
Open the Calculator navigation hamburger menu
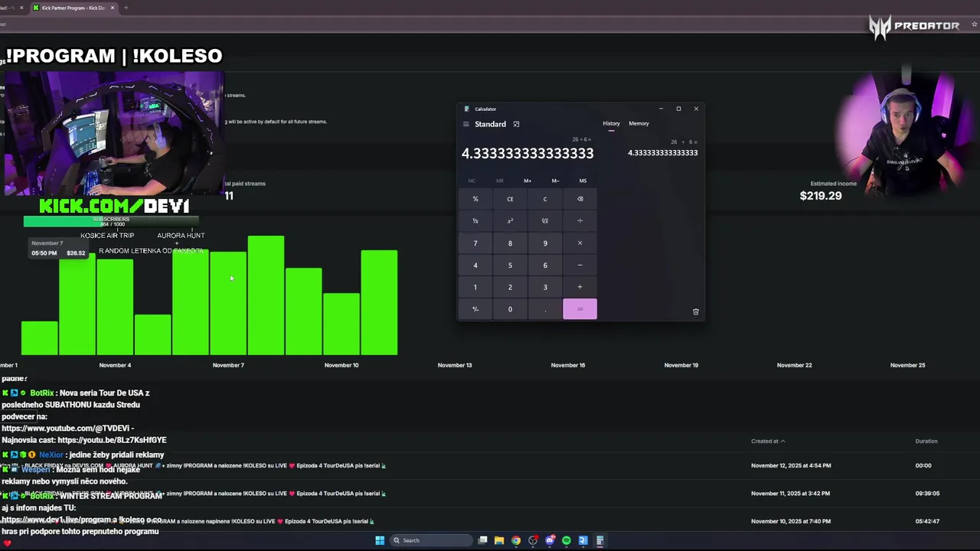coord(465,124)
